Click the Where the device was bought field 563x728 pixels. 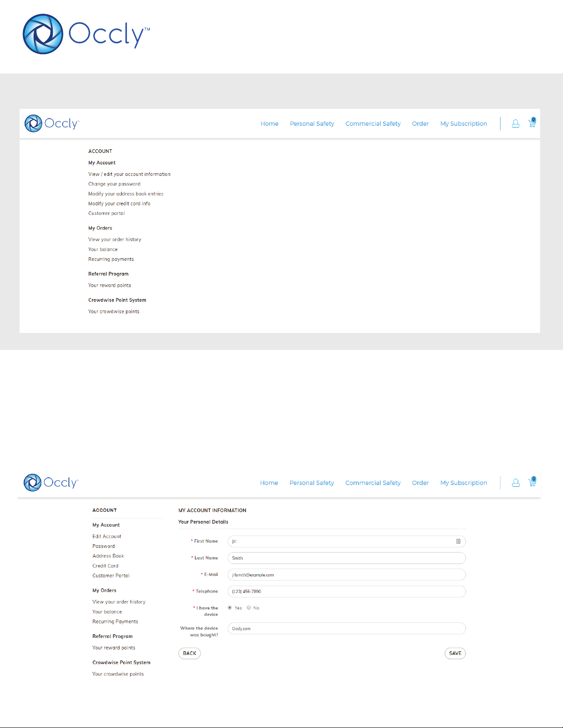[347, 628]
